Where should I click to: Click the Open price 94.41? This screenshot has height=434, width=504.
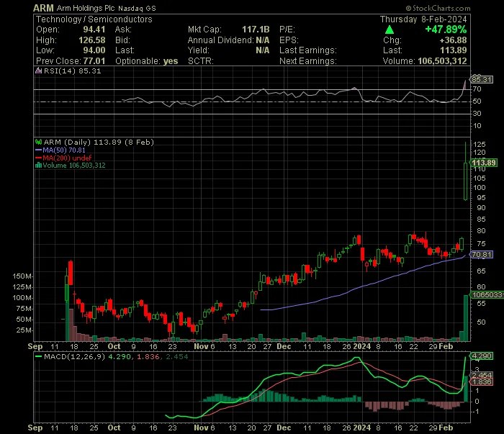pyautogui.click(x=94, y=30)
